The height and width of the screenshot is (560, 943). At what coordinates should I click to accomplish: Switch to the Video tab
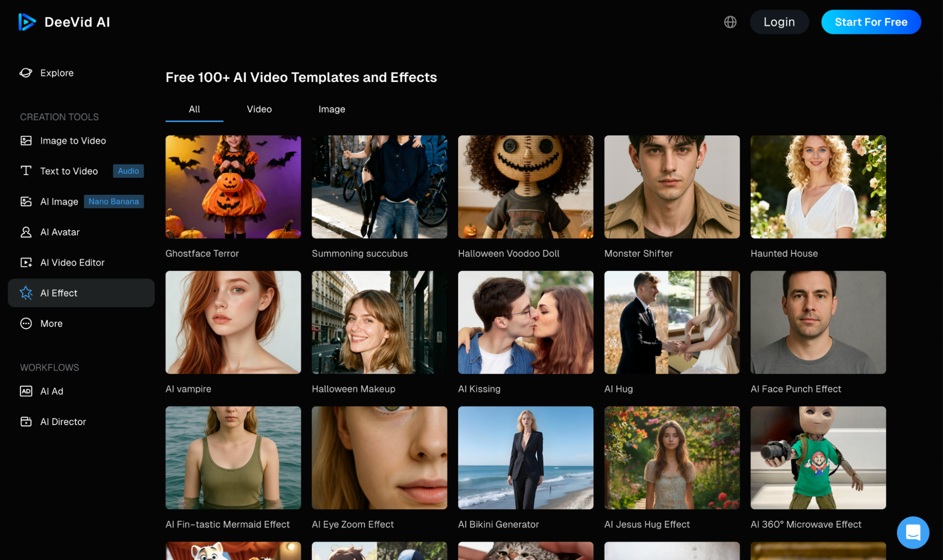(x=259, y=109)
